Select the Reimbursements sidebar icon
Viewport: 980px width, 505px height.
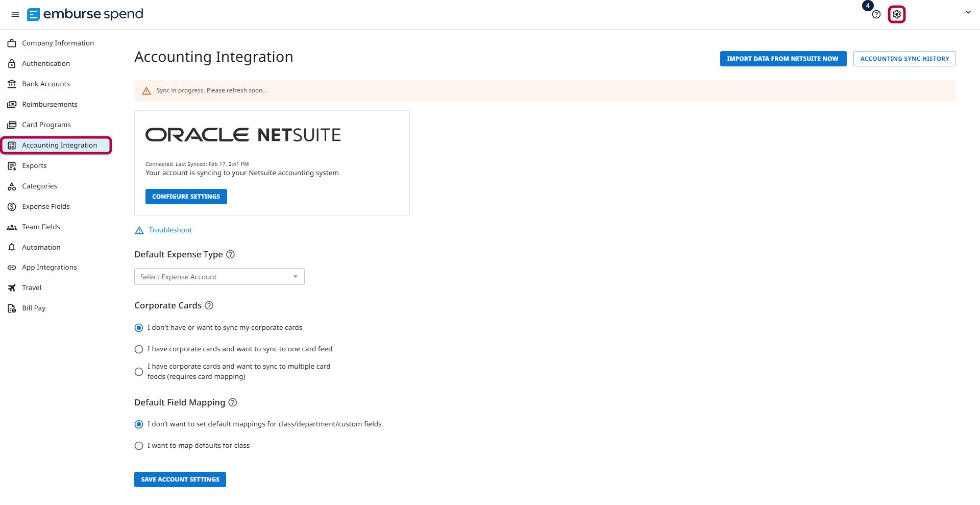pos(12,104)
